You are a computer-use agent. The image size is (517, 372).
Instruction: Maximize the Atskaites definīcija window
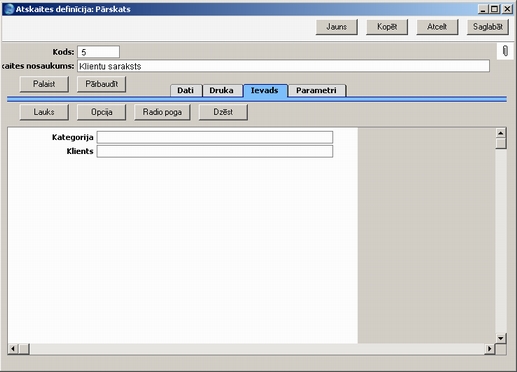(x=495, y=9)
